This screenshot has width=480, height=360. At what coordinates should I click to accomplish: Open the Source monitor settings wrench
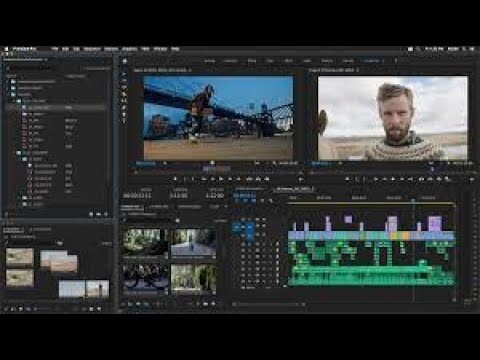274,163
